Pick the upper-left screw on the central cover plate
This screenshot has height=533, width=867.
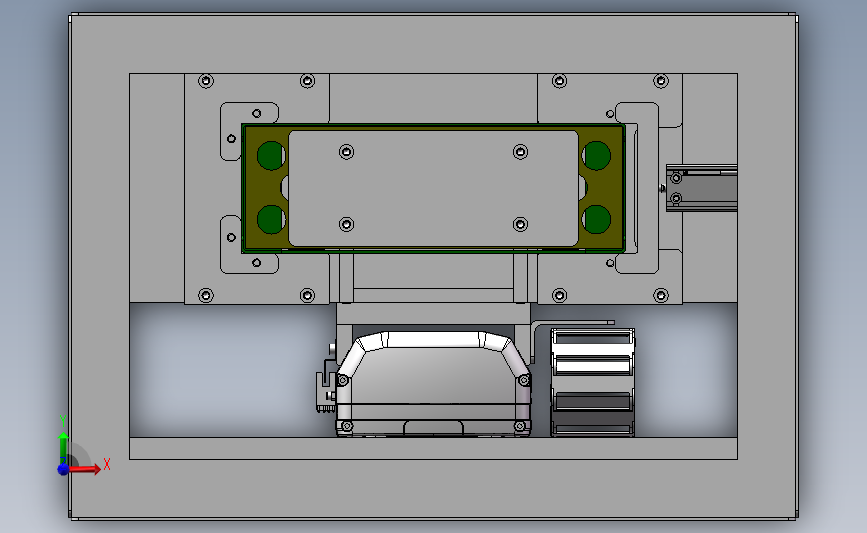click(347, 151)
